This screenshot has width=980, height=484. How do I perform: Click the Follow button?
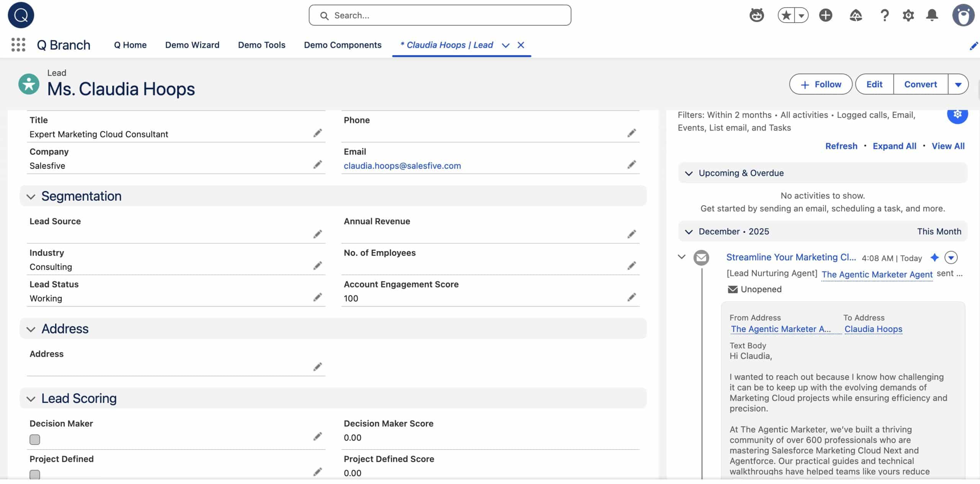(x=820, y=85)
